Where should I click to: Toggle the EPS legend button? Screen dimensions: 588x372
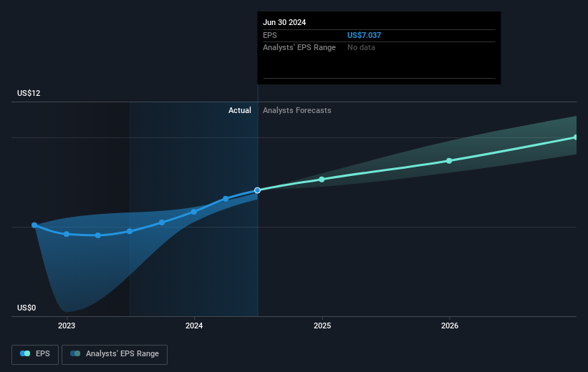[x=35, y=354]
